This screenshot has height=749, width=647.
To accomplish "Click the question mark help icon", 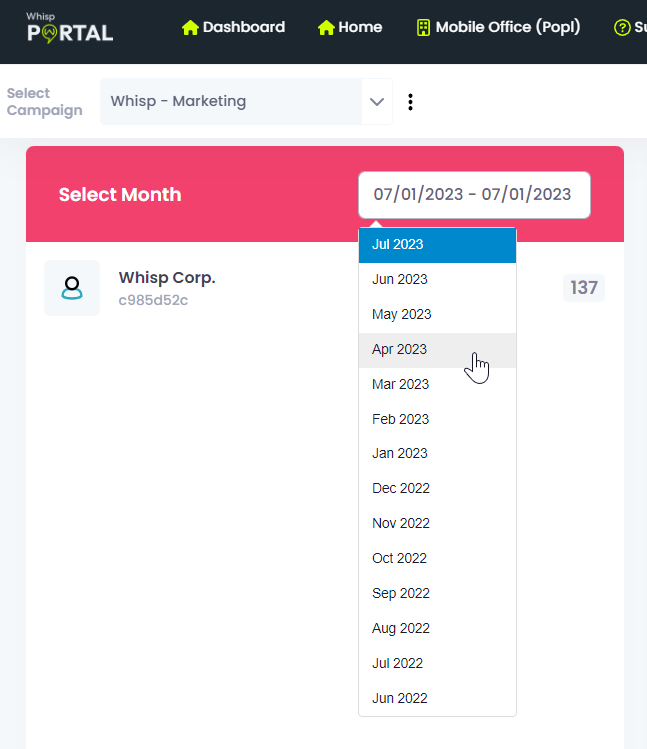I will [622, 27].
